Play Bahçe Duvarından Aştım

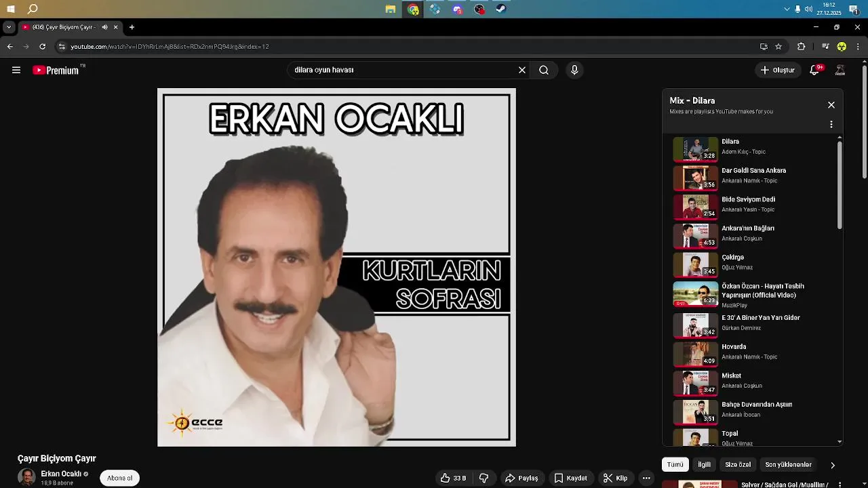click(x=753, y=412)
